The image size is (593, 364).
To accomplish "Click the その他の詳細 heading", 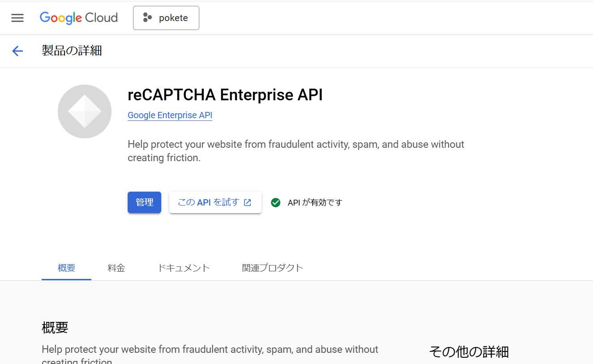I will (469, 351).
